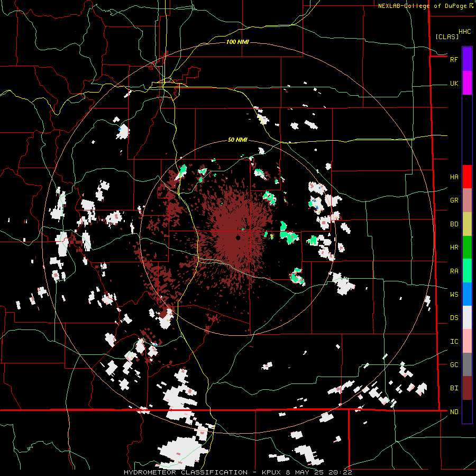Click the HYDROMETEOR CLASSIFICATION title text
The height and width of the screenshot is (476, 476).
pyautogui.click(x=186, y=472)
